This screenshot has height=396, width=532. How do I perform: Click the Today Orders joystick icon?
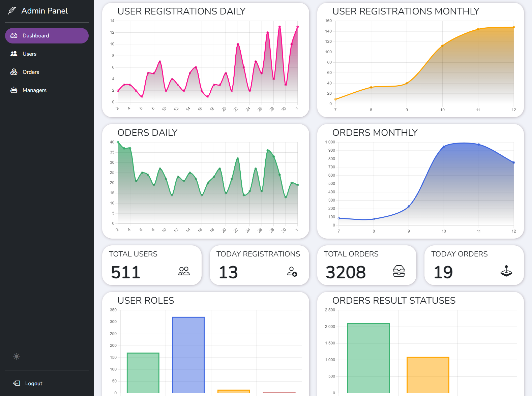click(x=506, y=271)
